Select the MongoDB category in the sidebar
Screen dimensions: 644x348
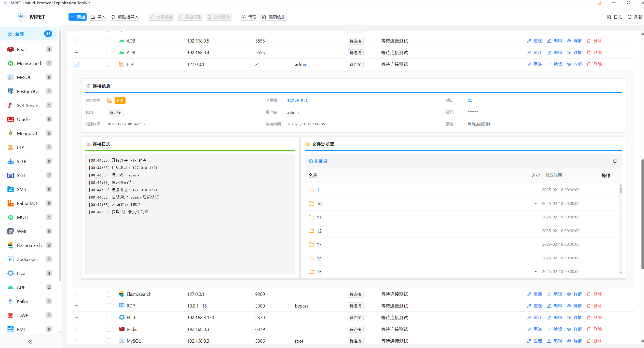[27, 133]
